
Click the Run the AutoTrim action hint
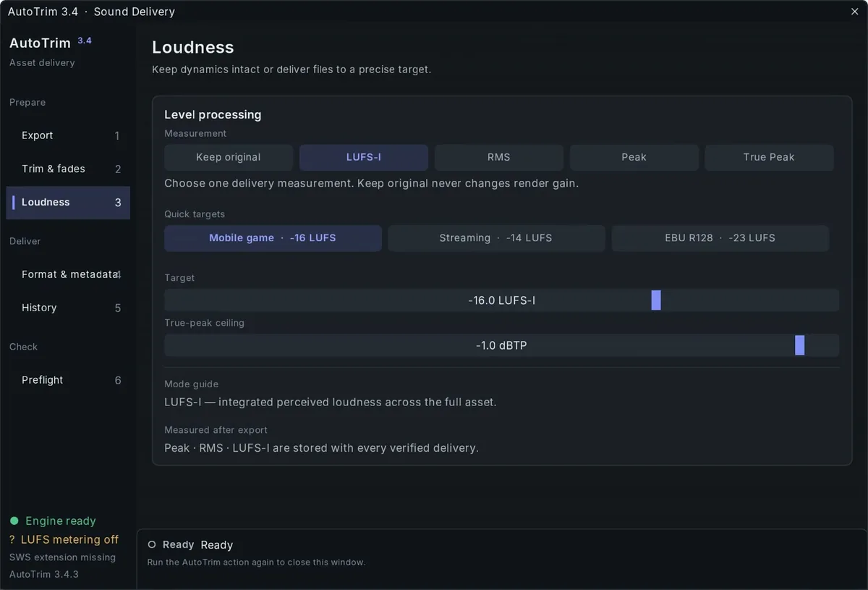point(256,562)
